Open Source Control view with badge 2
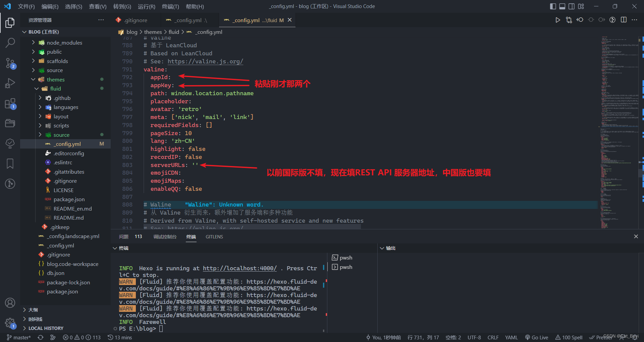This screenshot has height=342, width=644. [10, 63]
